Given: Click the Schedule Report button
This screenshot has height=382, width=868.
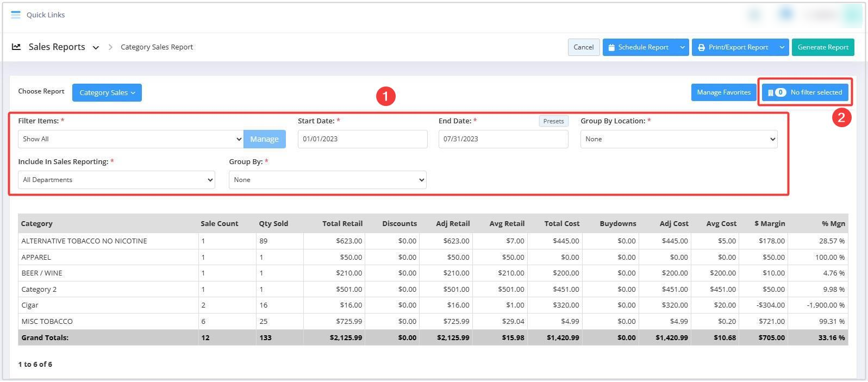Looking at the screenshot, I should (x=639, y=47).
